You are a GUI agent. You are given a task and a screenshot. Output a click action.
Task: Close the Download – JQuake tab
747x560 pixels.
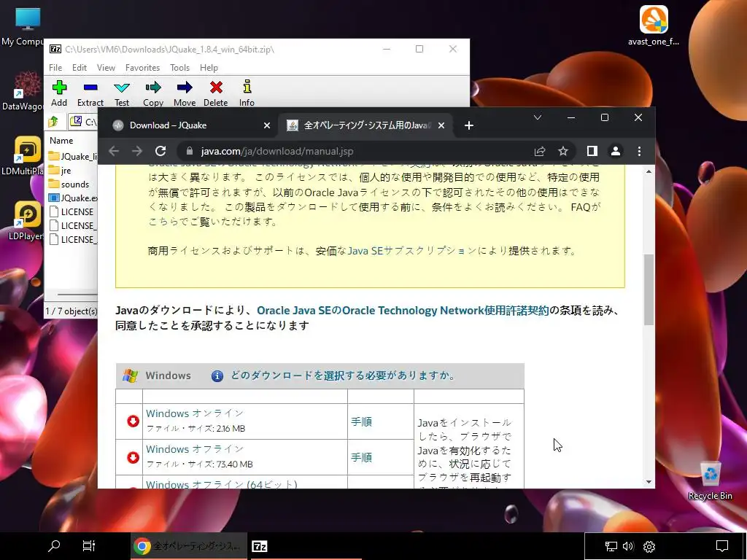pyautogui.click(x=267, y=125)
